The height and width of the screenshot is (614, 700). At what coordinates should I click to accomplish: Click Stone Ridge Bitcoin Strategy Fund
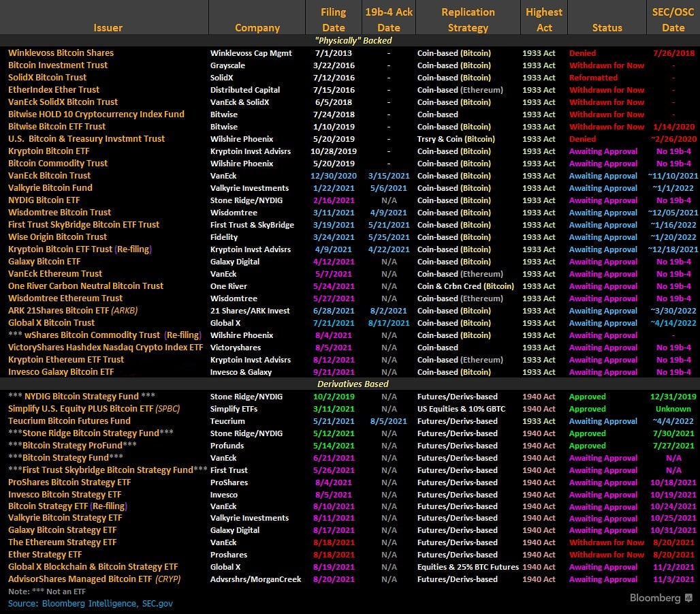click(91, 433)
